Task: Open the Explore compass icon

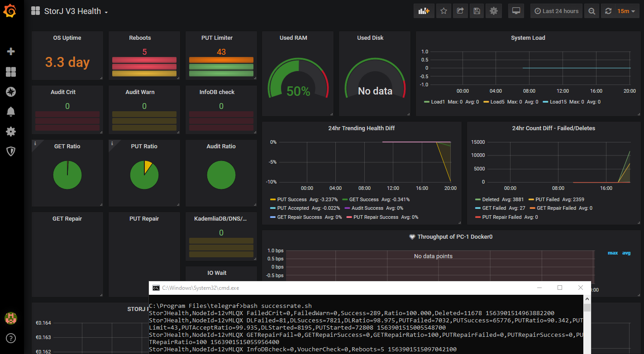Action: click(x=11, y=92)
